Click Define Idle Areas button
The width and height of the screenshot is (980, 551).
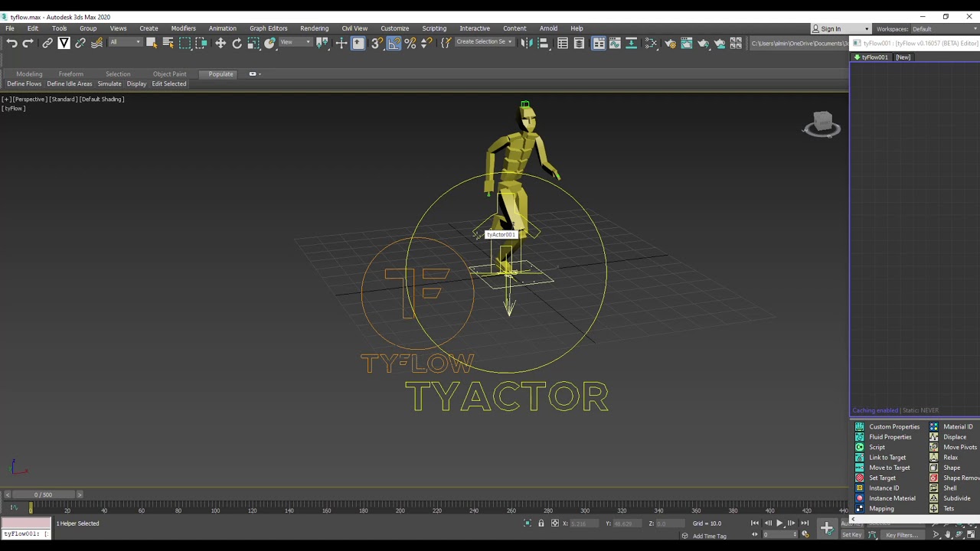point(70,84)
